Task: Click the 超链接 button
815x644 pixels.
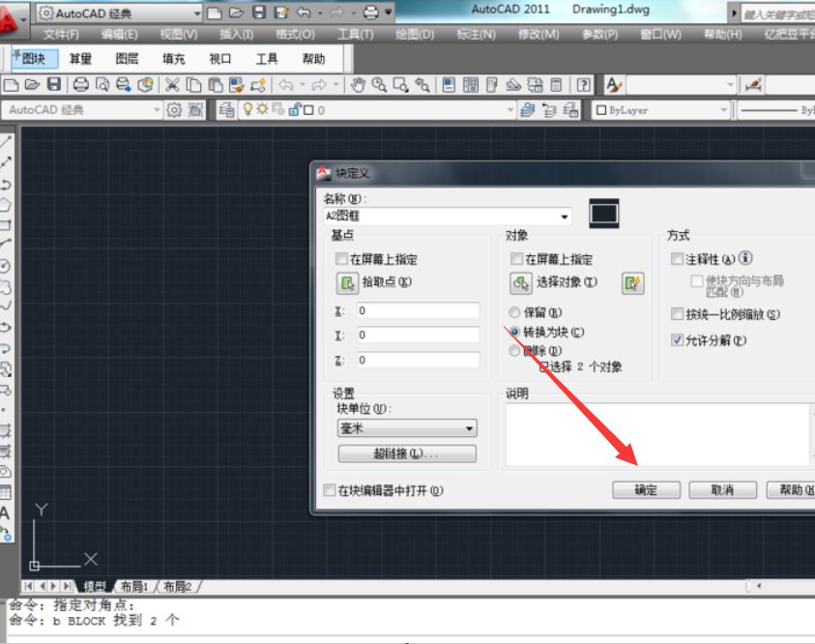Action: pos(406,454)
